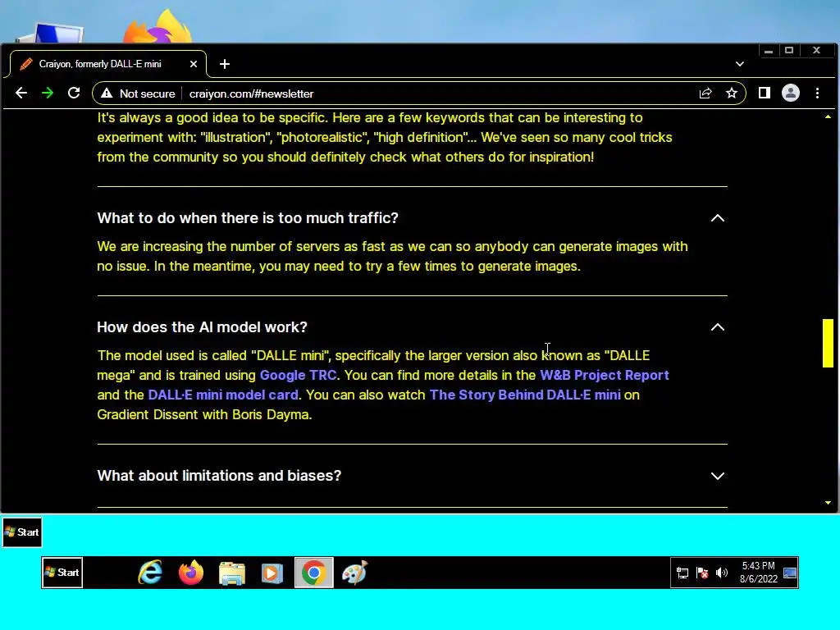Click the scrollbar up arrow
Image resolution: width=840 pixels, height=630 pixels.
coord(829,116)
